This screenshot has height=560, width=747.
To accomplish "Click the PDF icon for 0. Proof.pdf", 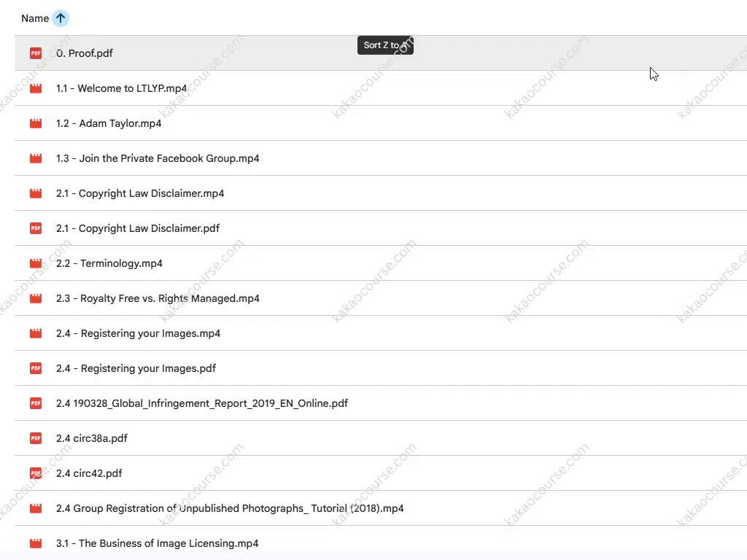I will point(36,53).
